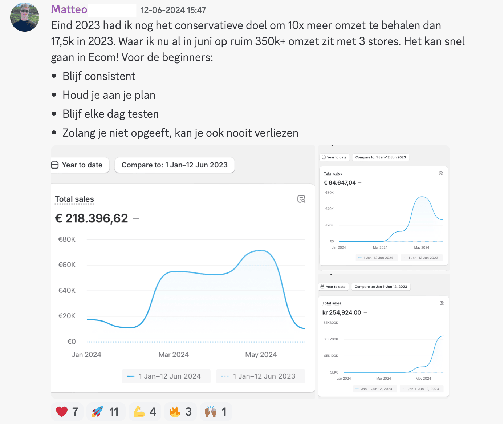Click explore icon on kr 254,924.00 card
Screen dimensions: 504x428
442,303
